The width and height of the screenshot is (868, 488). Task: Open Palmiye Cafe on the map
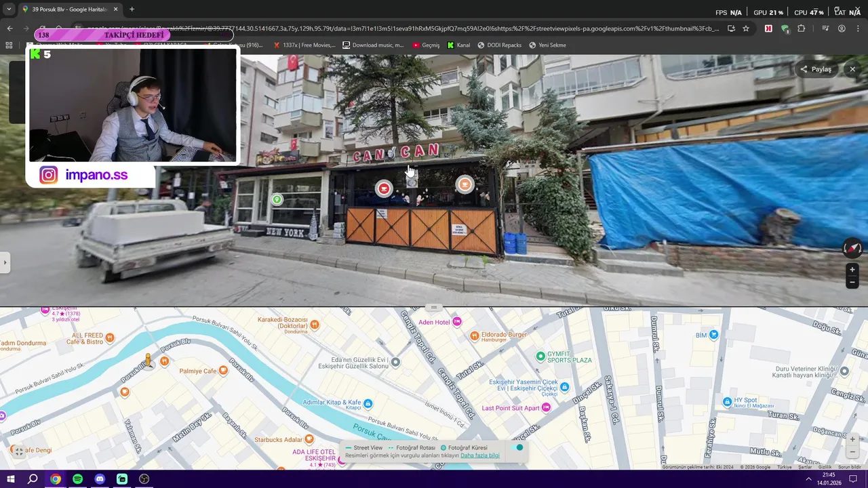click(x=223, y=371)
